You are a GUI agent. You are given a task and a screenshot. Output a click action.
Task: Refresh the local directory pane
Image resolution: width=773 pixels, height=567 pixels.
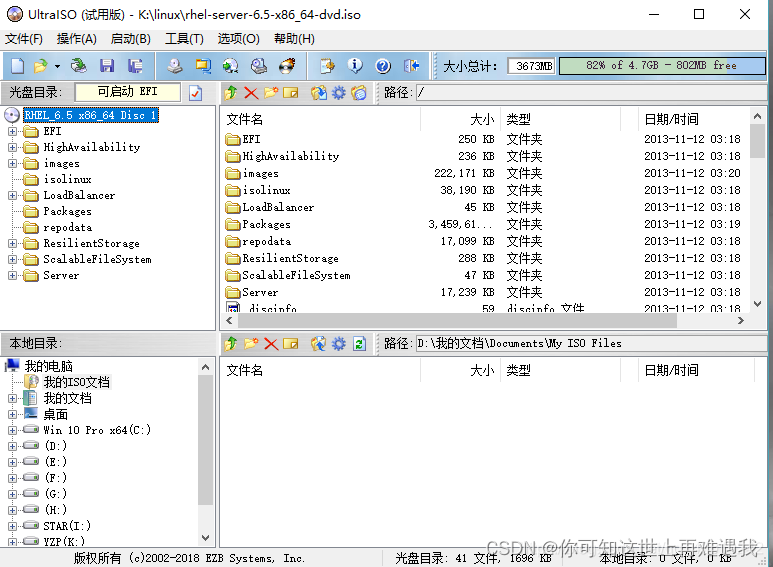(359, 344)
